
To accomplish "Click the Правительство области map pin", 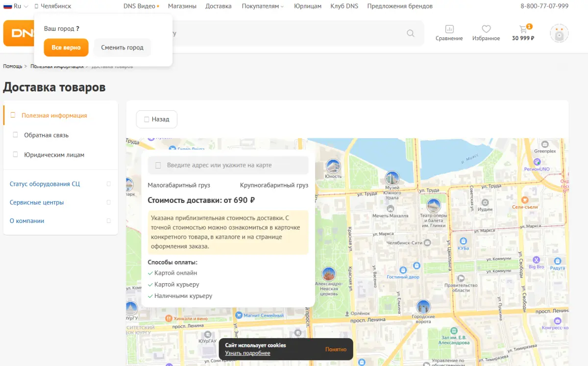I will pos(461,278).
